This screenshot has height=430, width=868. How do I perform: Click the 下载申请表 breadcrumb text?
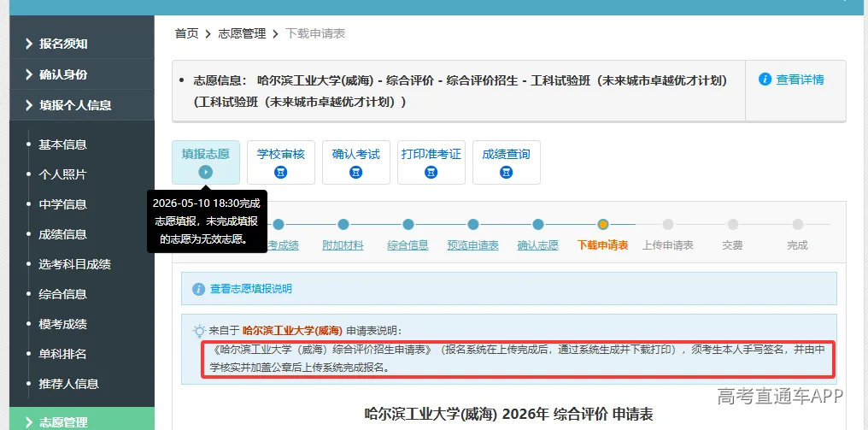(315, 34)
